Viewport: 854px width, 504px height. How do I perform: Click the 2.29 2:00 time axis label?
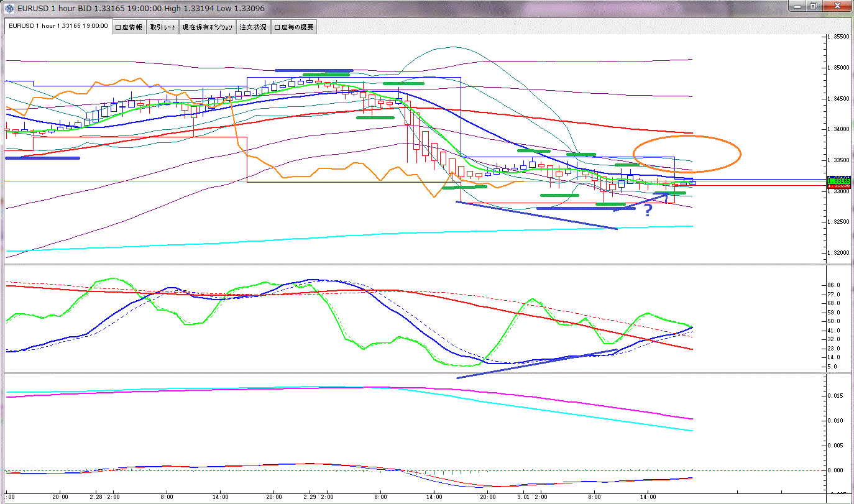click(x=319, y=498)
